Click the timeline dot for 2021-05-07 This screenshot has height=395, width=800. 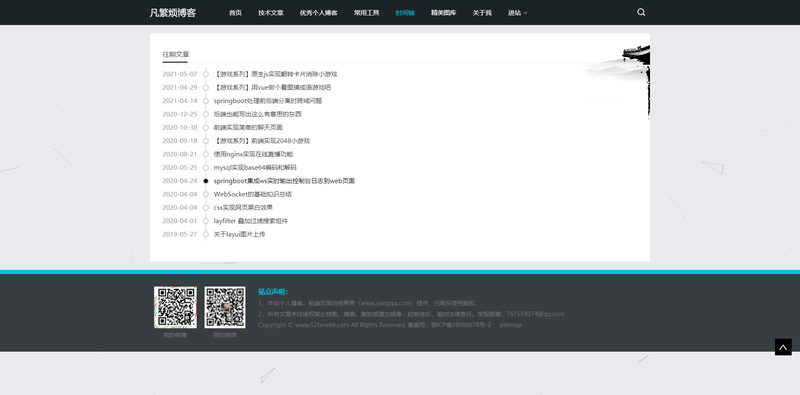[x=206, y=74]
